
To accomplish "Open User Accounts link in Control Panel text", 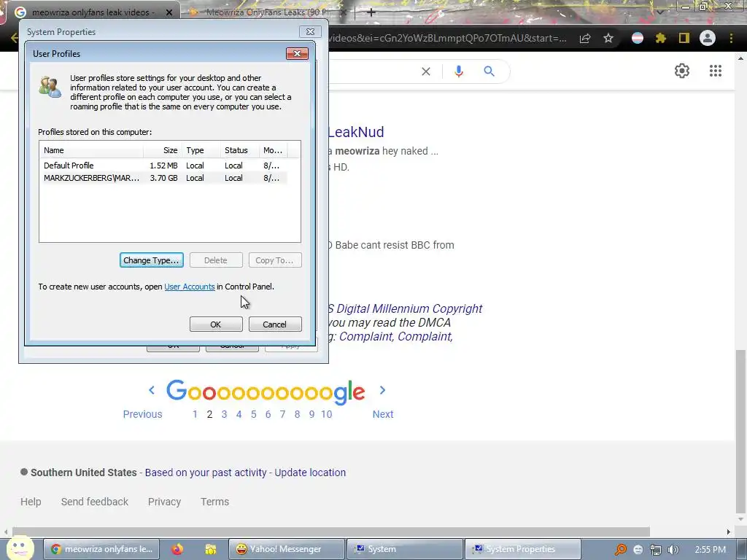I will 190,287.
